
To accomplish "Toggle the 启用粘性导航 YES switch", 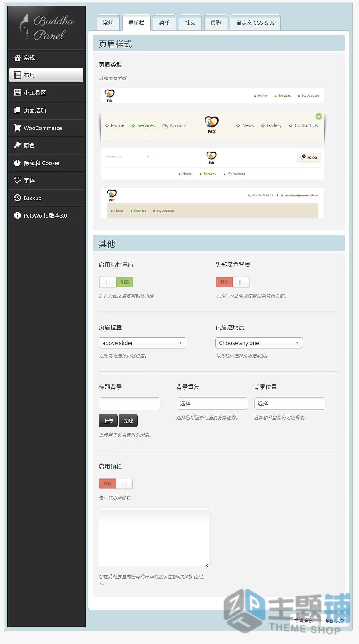I will 116,282.
